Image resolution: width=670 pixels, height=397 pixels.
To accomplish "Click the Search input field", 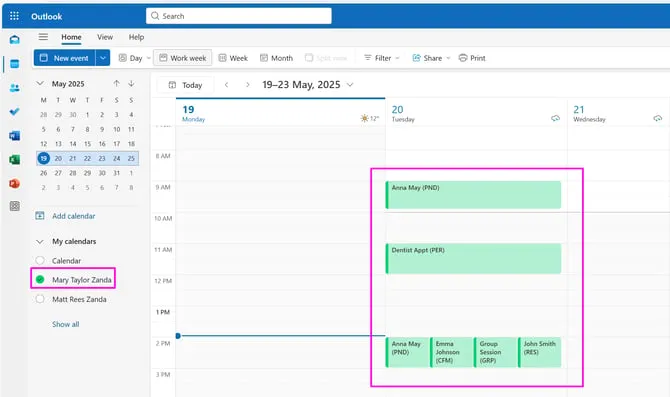I will pos(239,16).
